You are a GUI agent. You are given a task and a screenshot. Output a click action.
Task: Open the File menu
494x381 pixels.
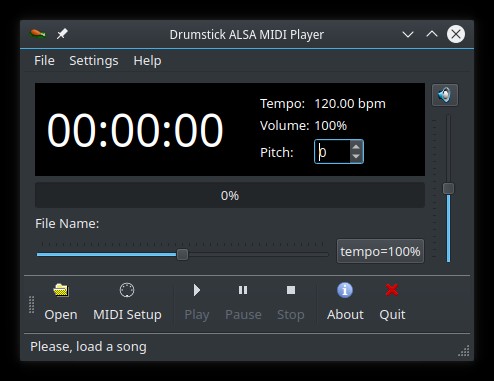tap(44, 61)
